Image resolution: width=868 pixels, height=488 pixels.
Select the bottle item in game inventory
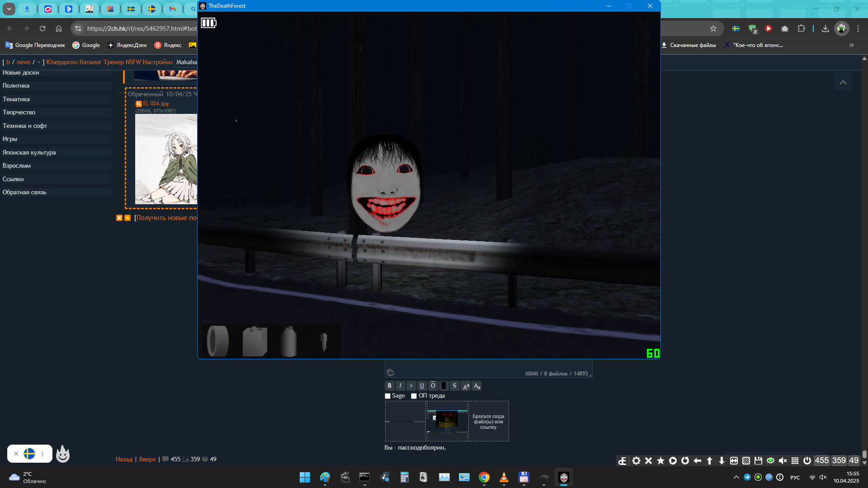[x=289, y=341]
